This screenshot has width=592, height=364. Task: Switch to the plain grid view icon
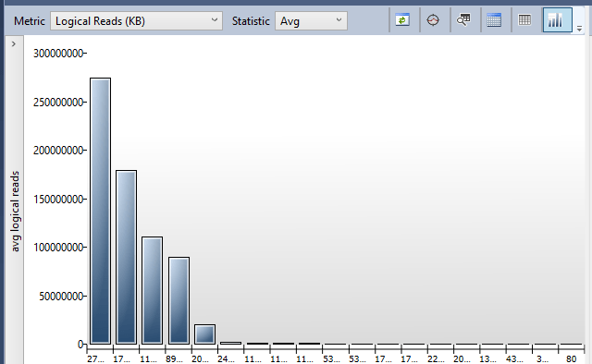point(524,20)
